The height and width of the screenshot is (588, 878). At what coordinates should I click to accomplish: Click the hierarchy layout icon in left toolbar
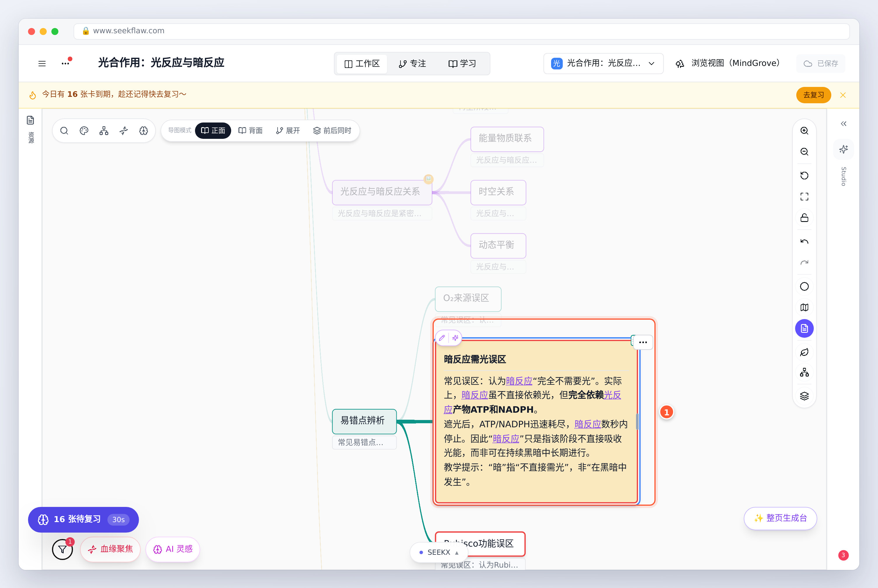click(104, 130)
